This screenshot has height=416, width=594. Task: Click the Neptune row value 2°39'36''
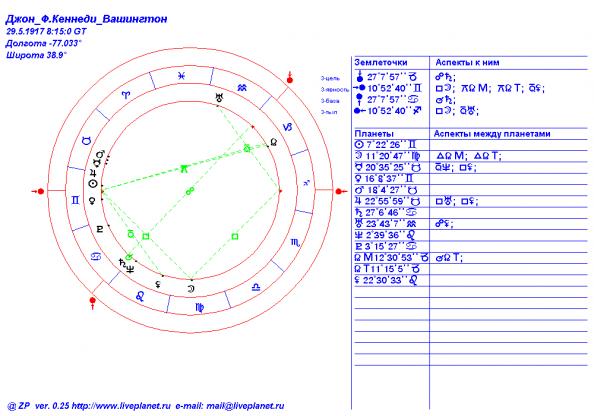coord(385,235)
